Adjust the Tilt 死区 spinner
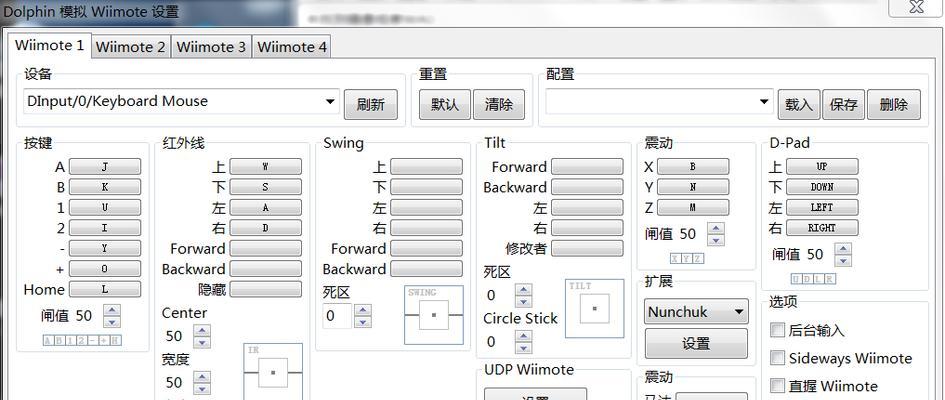Viewport: 945px width, 400px height. pos(524,295)
